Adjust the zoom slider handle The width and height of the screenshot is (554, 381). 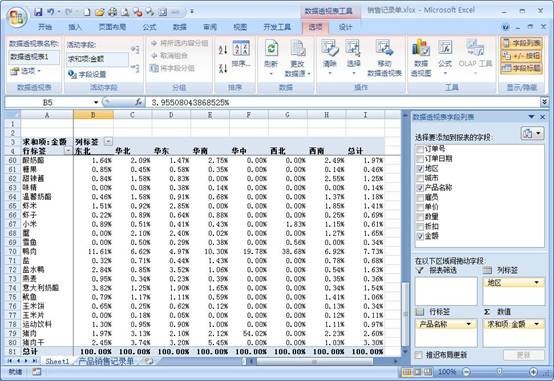tap(500, 372)
